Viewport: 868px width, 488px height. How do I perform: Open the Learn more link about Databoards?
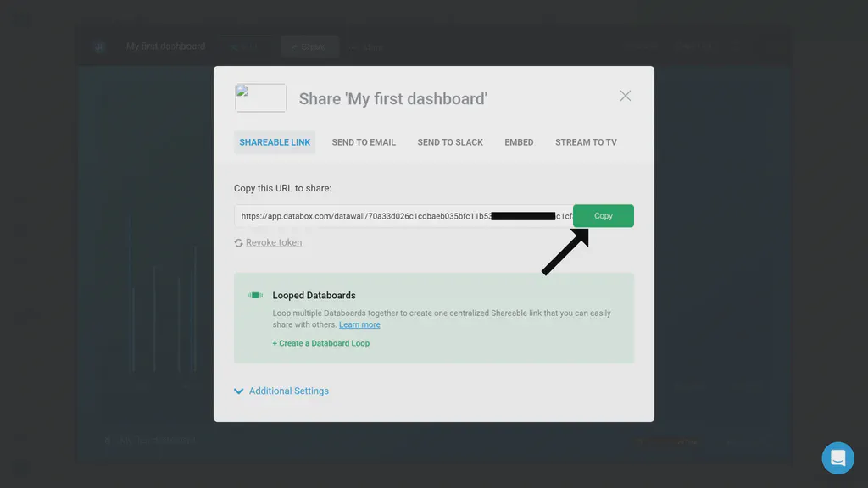pyautogui.click(x=359, y=324)
